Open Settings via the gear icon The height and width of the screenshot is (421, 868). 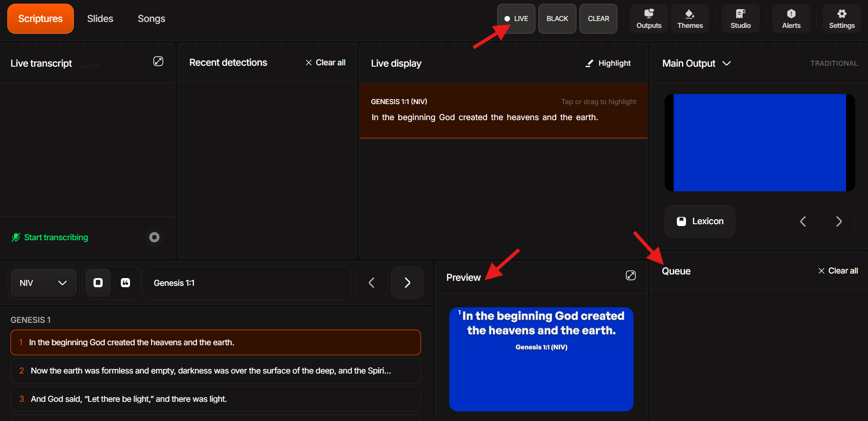click(x=842, y=19)
